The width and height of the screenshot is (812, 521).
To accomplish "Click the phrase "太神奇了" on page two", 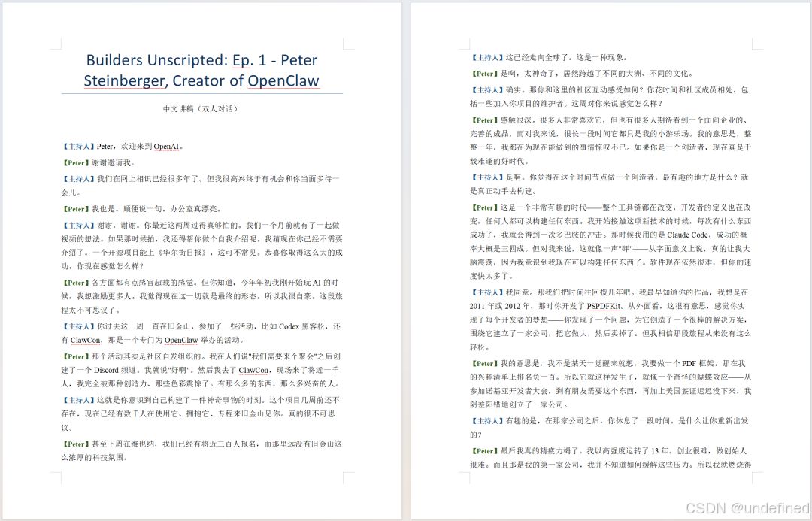I will tap(539, 74).
